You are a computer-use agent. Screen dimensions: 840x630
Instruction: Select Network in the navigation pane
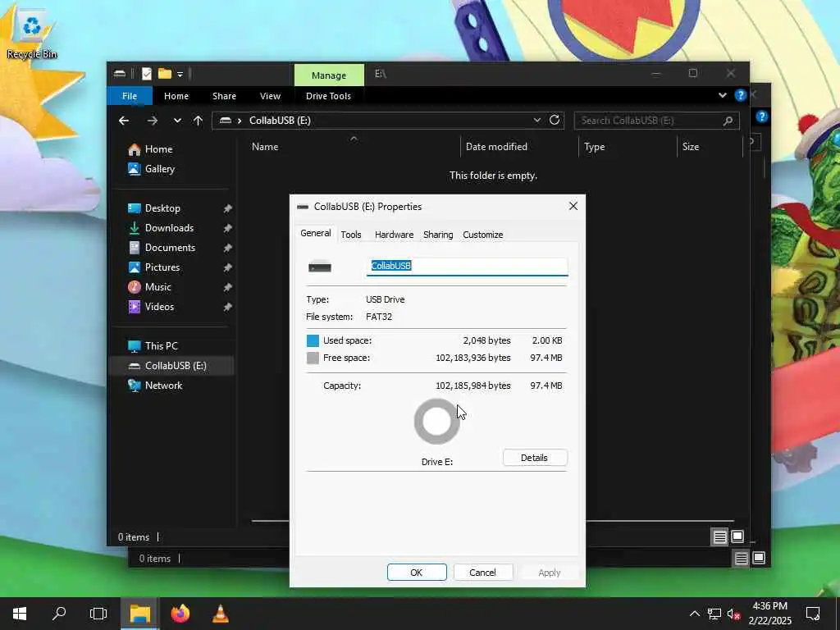tap(163, 386)
